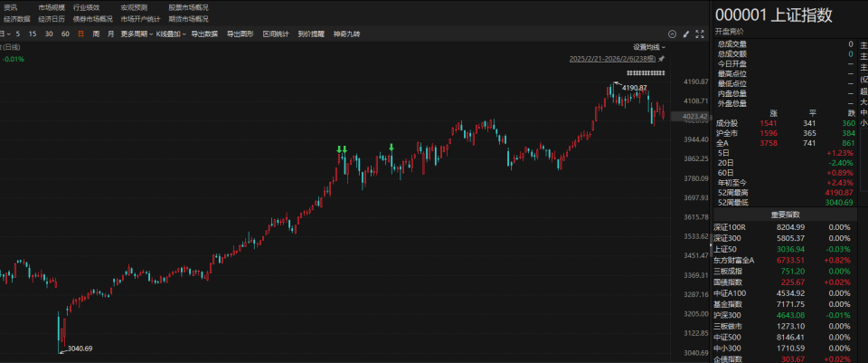Click the first green down-arrow marker on the chart
Image resolution: width=868 pixels, height=363 pixels.
pyautogui.click(x=339, y=149)
